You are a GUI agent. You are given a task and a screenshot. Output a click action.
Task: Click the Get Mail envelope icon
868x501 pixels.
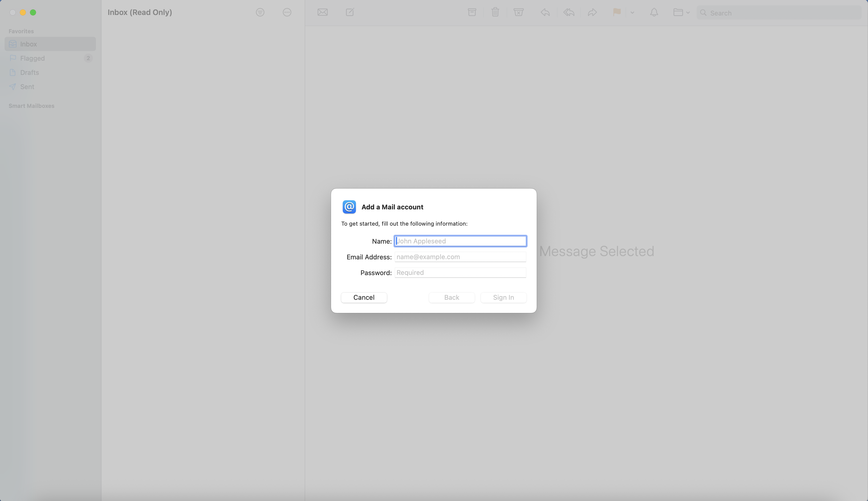322,12
